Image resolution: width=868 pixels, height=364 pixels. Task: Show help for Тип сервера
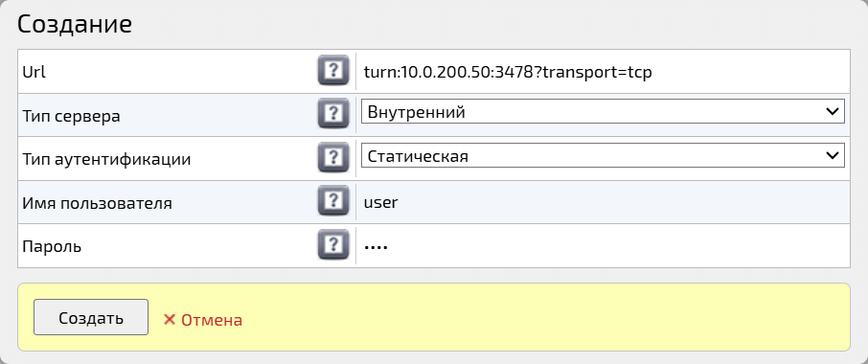(333, 113)
